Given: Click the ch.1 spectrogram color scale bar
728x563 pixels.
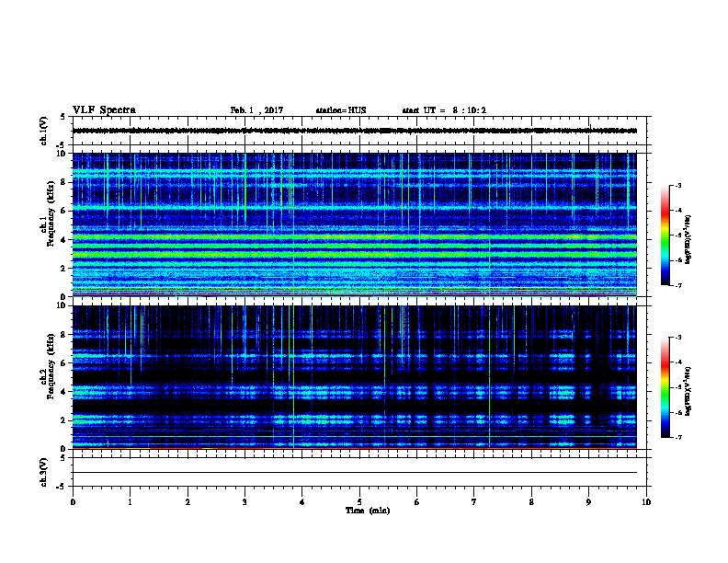Looking at the screenshot, I should click(665, 236).
